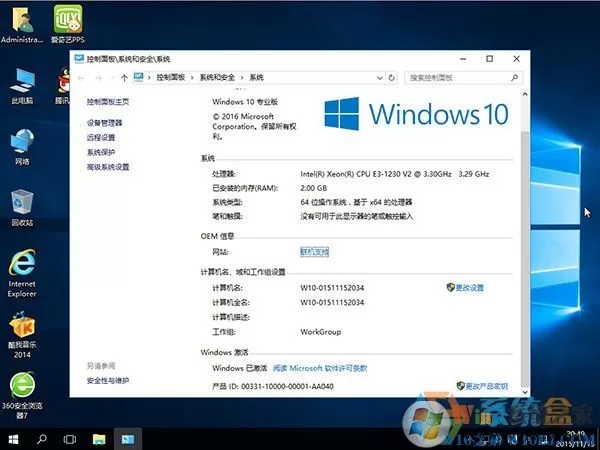Viewport: 600px width, 450px height.
Task: Click the 搜索控制面板 search field
Action: [463, 78]
